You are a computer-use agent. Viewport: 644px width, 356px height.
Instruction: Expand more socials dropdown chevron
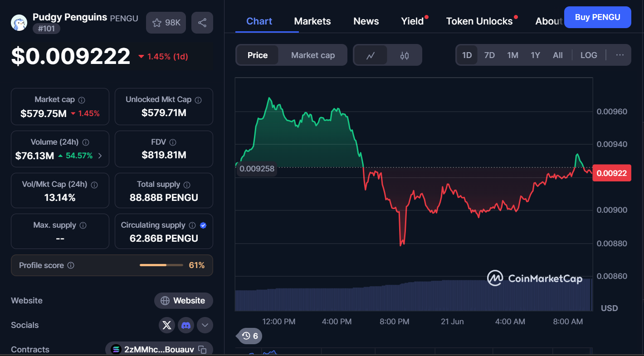coord(205,325)
